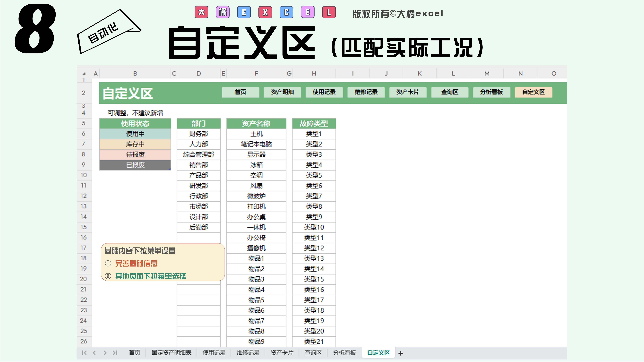Navigate to 维修记录 header button
This screenshot has height=362, width=644.
366,92
